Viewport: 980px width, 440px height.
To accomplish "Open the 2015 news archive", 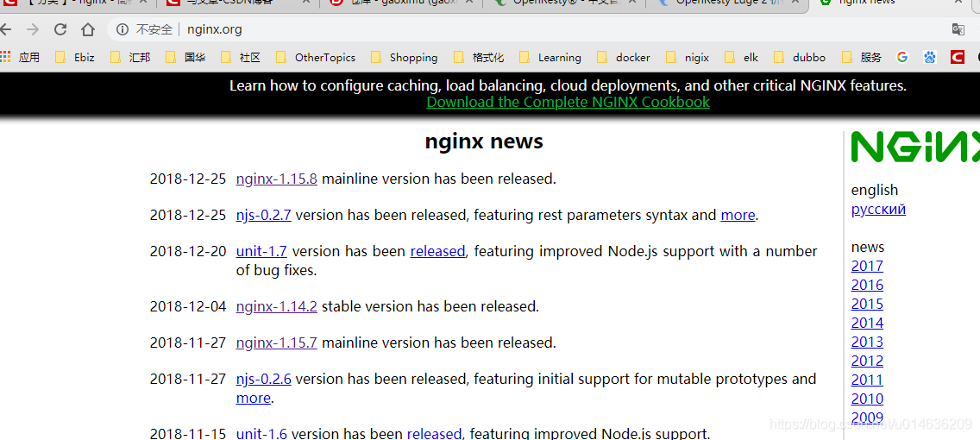I will point(867,304).
